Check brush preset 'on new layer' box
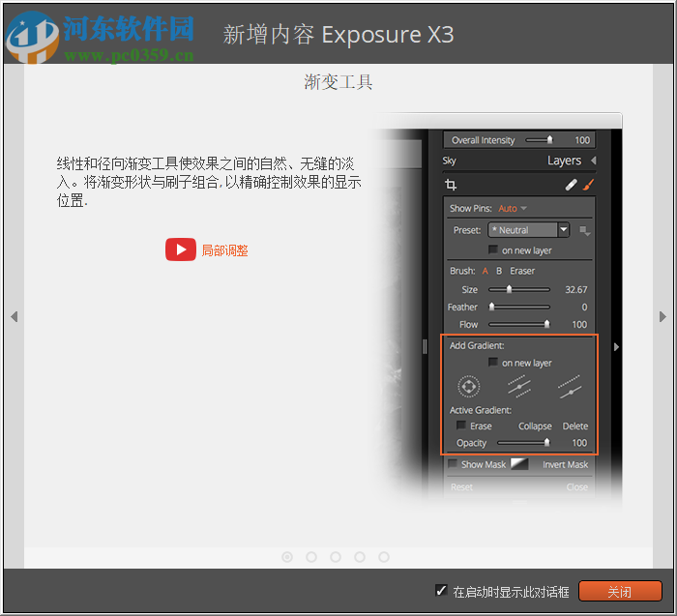The width and height of the screenshot is (677, 616). (x=492, y=249)
